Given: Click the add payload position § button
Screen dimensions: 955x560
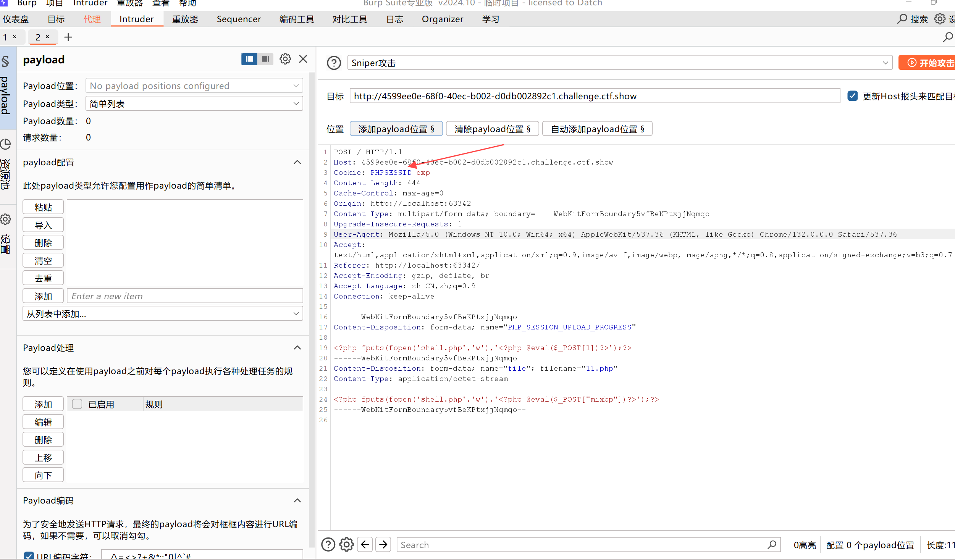Looking at the screenshot, I should 396,129.
